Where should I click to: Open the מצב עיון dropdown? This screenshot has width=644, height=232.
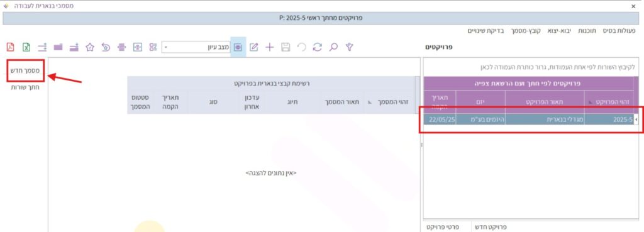196,47
